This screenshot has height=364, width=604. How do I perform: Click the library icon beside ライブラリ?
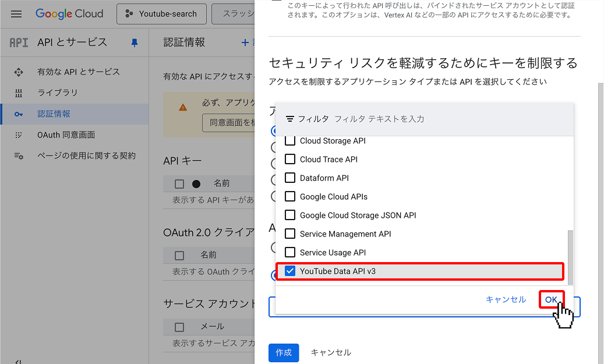[x=19, y=93]
